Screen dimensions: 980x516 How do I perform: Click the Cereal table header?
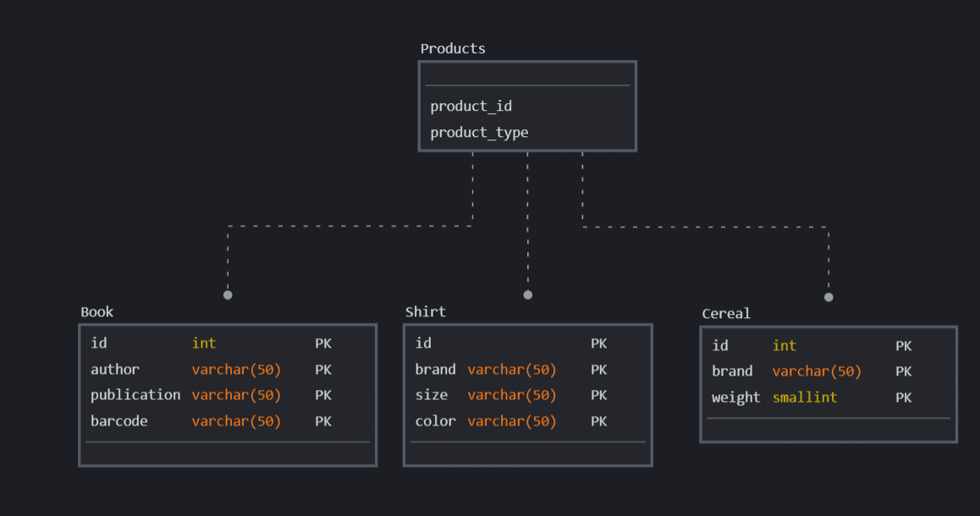(x=725, y=313)
